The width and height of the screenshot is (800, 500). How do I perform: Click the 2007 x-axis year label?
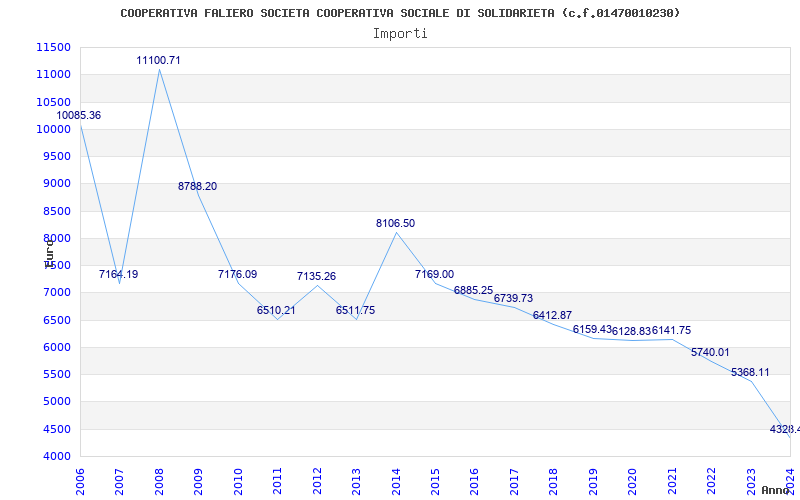point(119,481)
